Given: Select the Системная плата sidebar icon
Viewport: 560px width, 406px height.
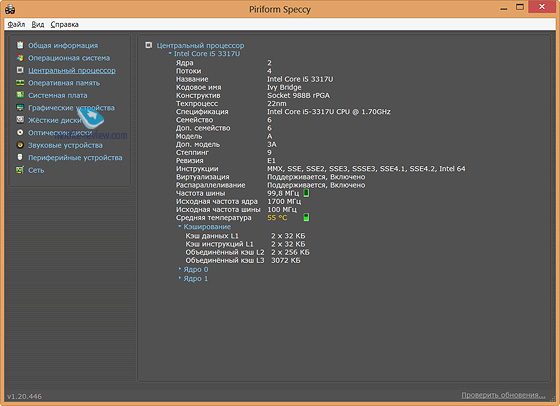Looking at the screenshot, I should pos(20,95).
